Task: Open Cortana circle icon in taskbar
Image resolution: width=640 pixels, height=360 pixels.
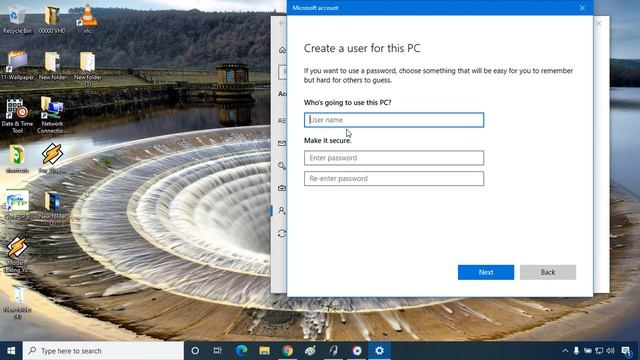Action: coord(195,351)
